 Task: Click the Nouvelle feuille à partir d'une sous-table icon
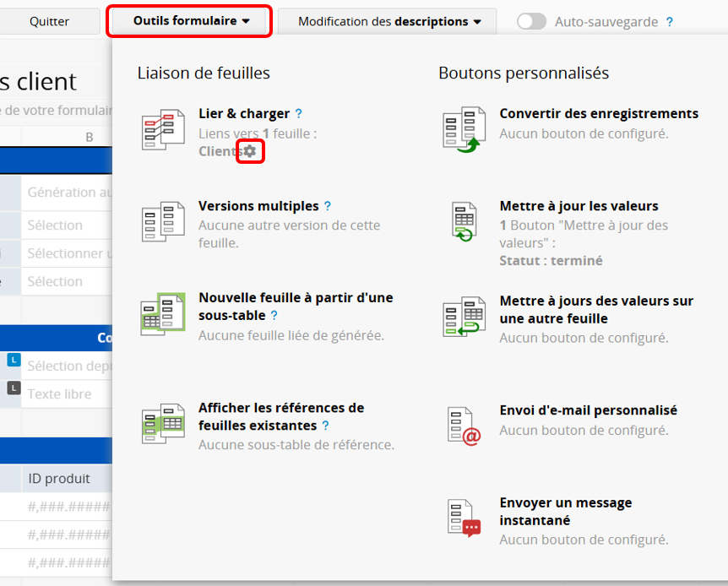tap(163, 313)
